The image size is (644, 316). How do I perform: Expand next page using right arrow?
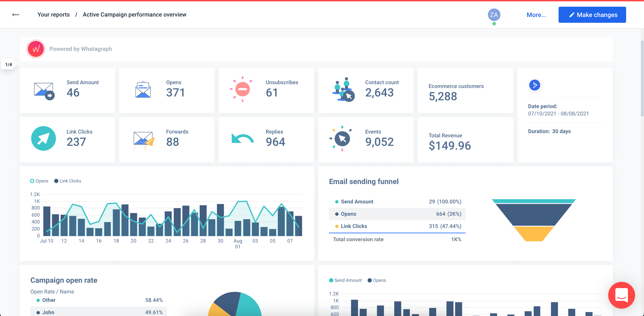[x=535, y=85]
